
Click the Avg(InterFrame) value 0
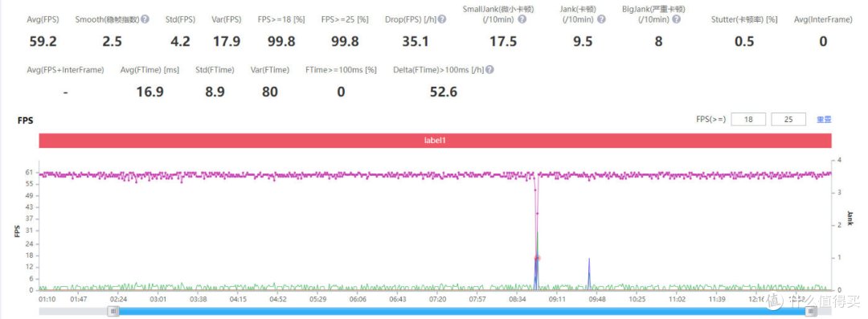tap(823, 42)
